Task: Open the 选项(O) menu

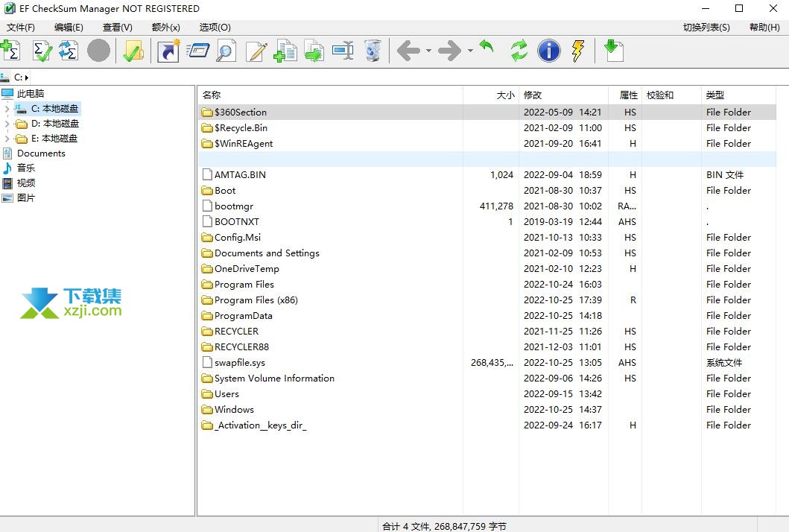Action: [215, 27]
